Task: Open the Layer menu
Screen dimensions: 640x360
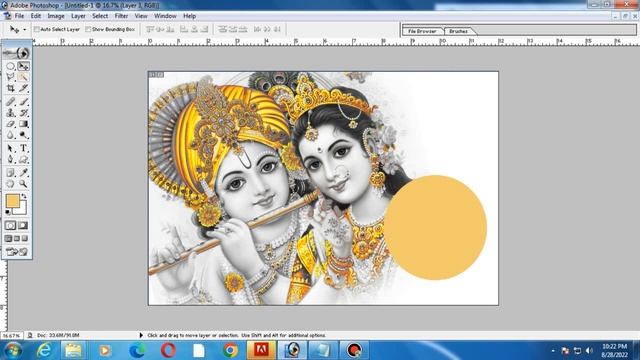Action: [x=78, y=16]
